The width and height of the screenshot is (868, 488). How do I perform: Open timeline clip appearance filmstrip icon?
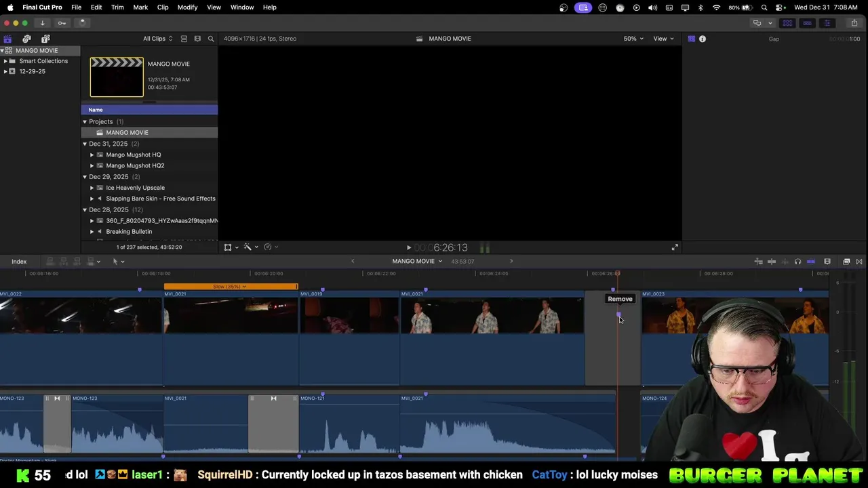point(827,262)
